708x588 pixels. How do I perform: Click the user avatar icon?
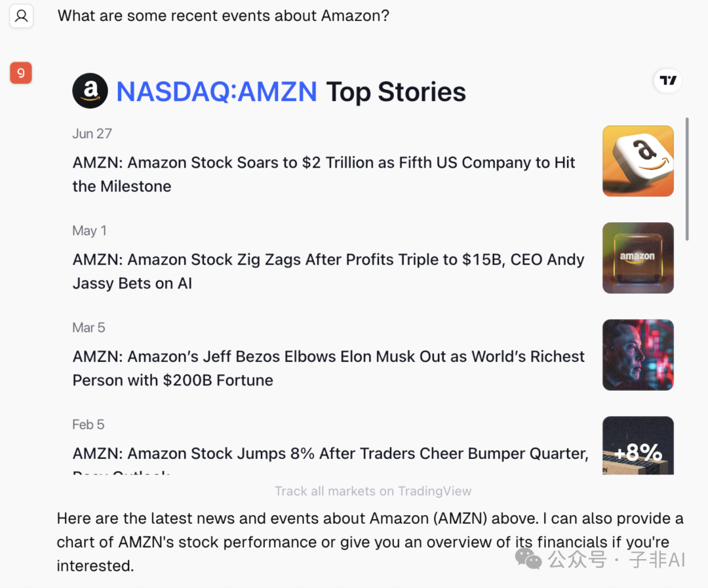click(x=21, y=16)
